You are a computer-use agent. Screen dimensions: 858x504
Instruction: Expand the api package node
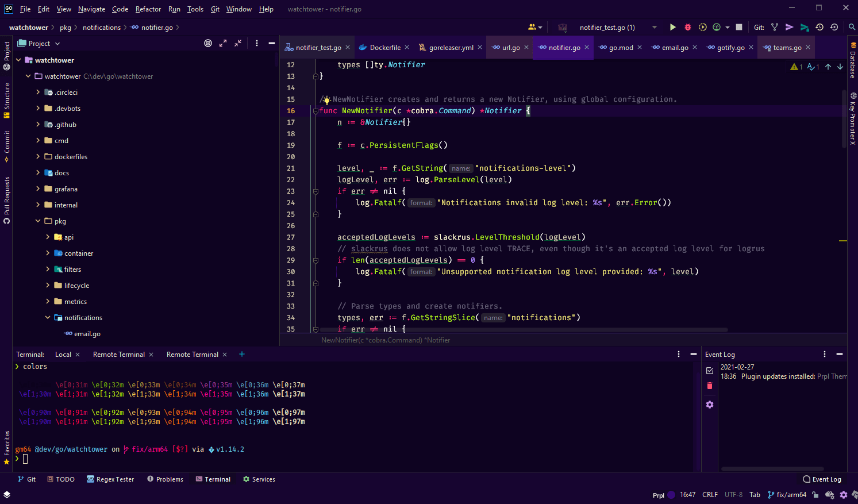tap(48, 237)
